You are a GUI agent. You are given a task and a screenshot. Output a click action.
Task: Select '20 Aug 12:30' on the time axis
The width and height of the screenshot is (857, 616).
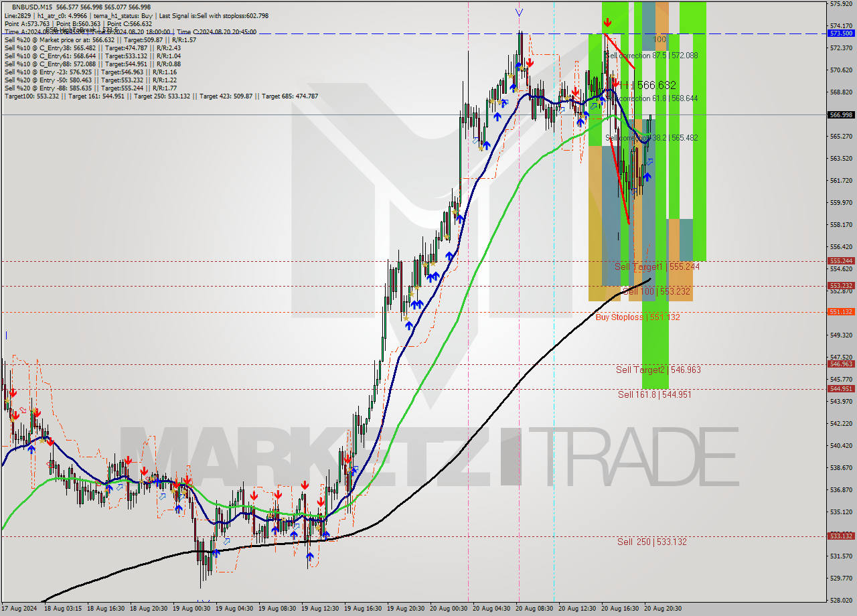[x=578, y=609]
